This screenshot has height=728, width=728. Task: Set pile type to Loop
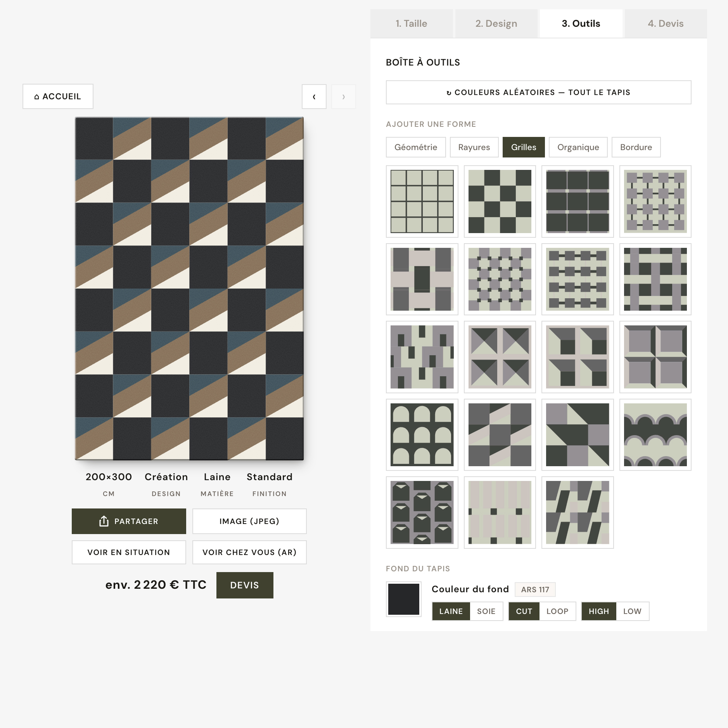[557, 611]
